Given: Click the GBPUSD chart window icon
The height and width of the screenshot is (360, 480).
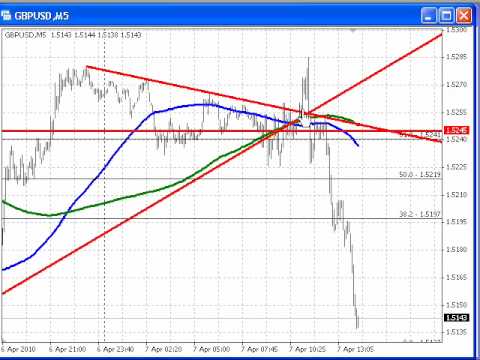Looking at the screenshot, I should (6, 15).
